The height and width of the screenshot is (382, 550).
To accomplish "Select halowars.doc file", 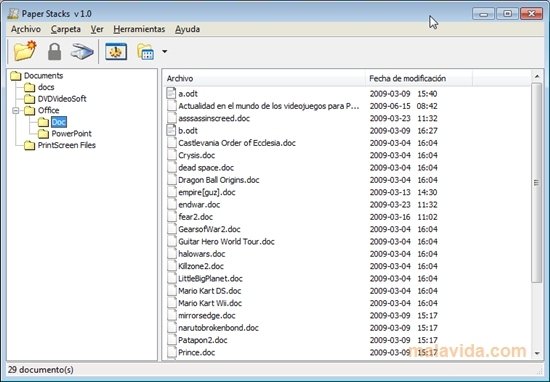I will pos(202,254).
